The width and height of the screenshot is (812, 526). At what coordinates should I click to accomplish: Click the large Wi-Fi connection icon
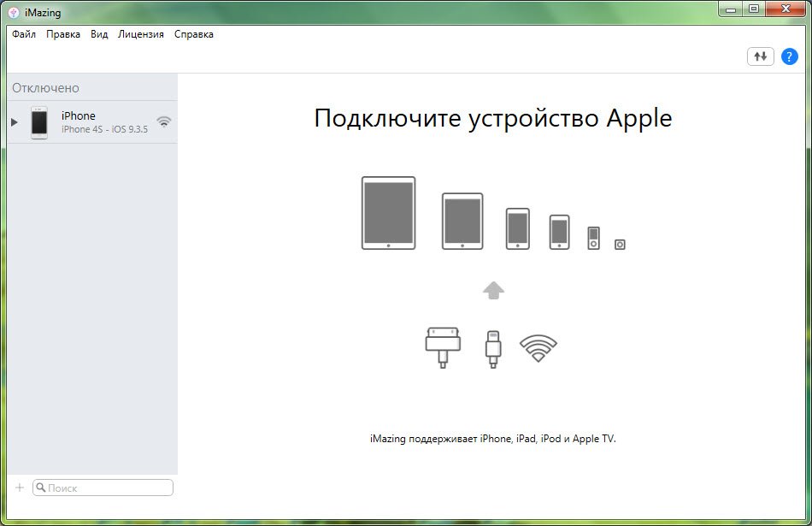(x=538, y=348)
